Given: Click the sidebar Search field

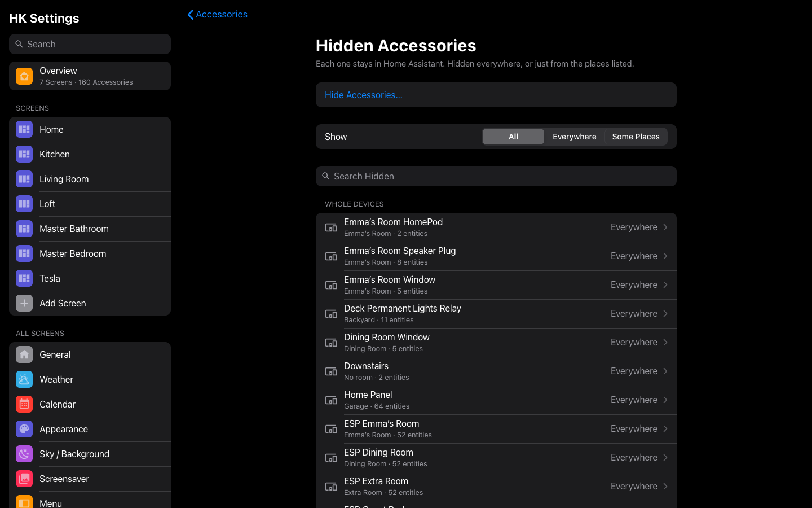Looking at the screenshot, I should coord(90,44).
